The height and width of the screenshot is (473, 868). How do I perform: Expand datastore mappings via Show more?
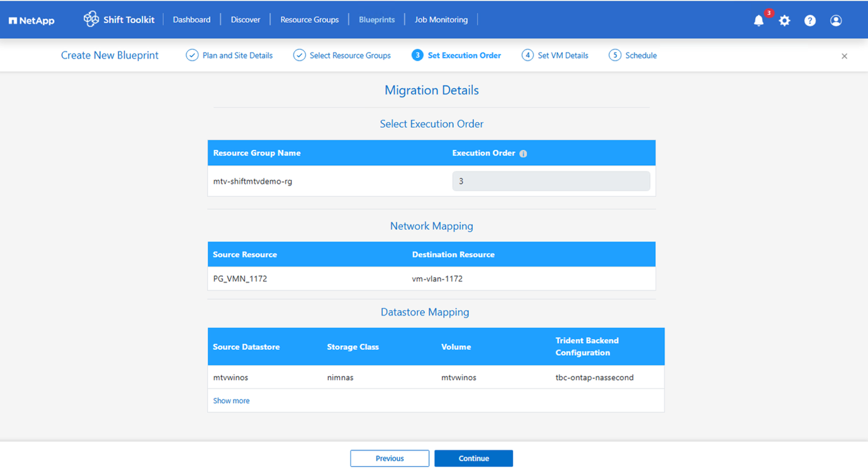231,400
